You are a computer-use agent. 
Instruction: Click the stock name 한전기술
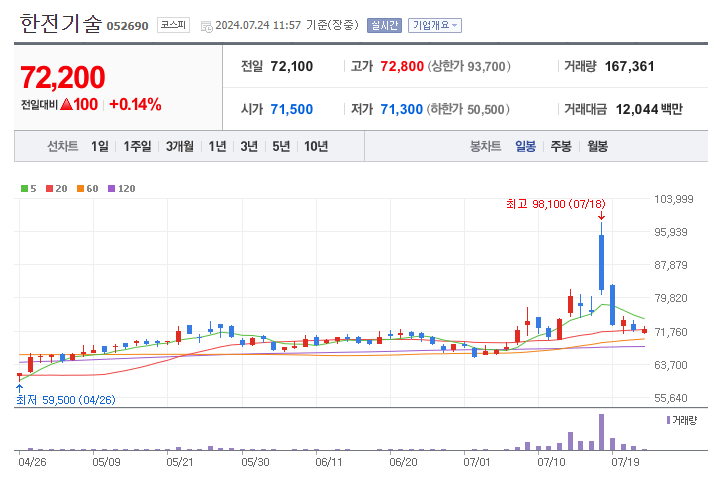pyautogui.click(x=61, y=23)
